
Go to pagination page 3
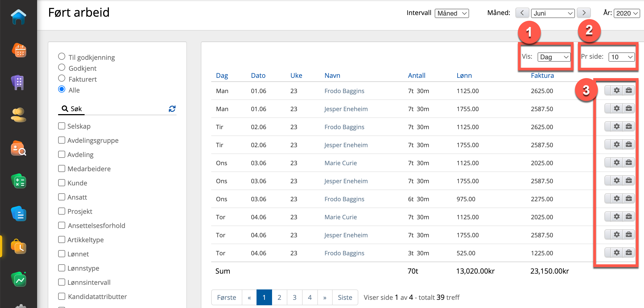pyautogui.click(x=294, y=297)
